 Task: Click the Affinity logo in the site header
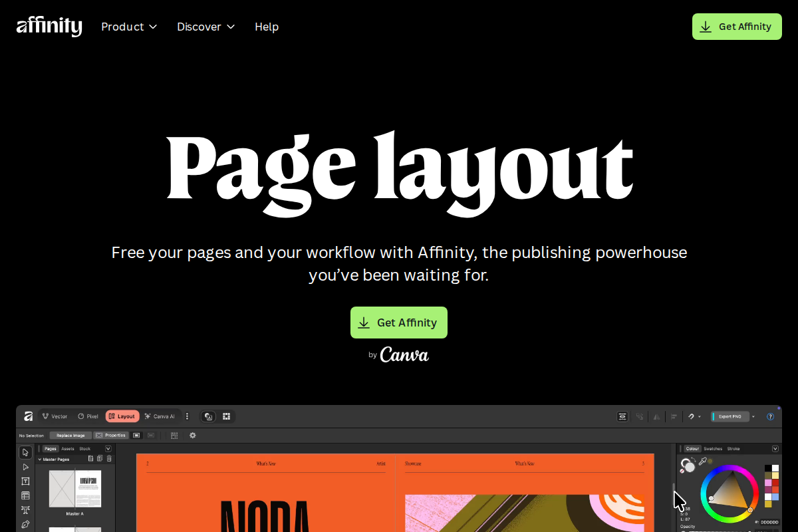[49, 27]
